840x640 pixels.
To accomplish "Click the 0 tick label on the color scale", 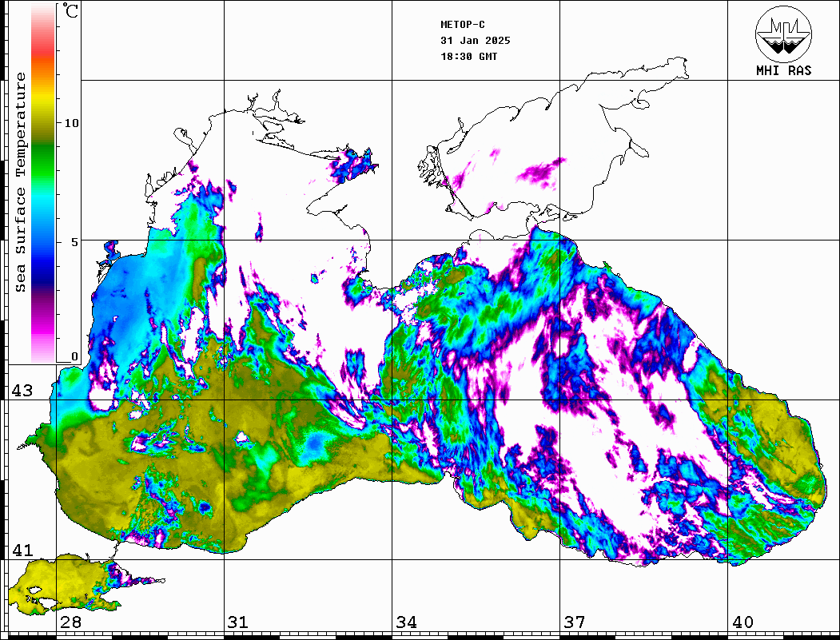I will (x=74, y=356).
